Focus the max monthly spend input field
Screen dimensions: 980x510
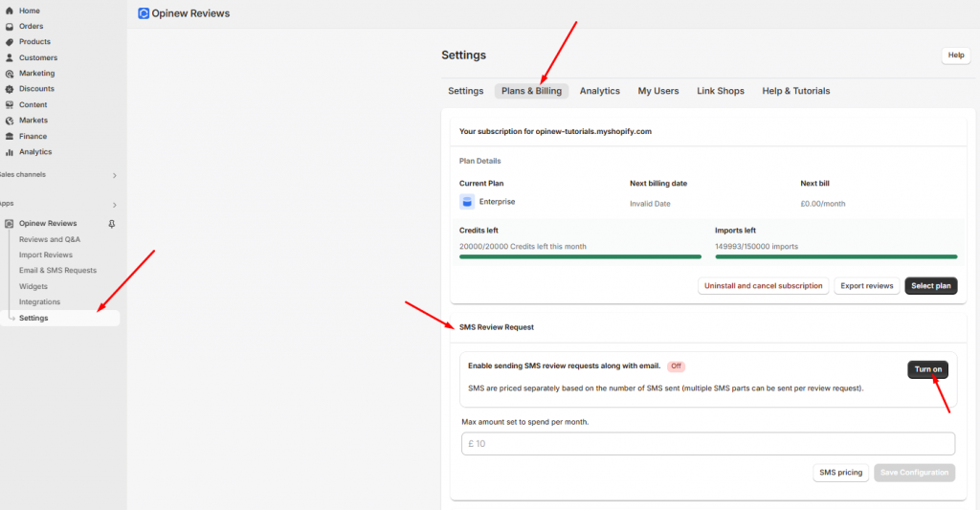tap(707, 444)
